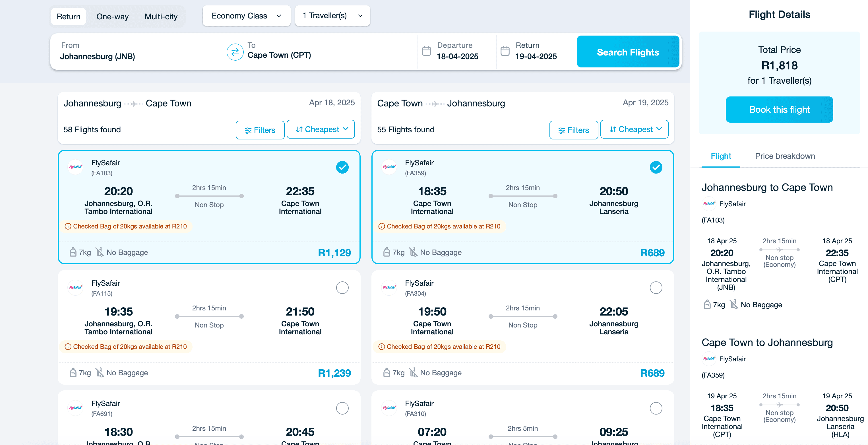Click price R1,129 on FA103 card

tap(334, 252)
